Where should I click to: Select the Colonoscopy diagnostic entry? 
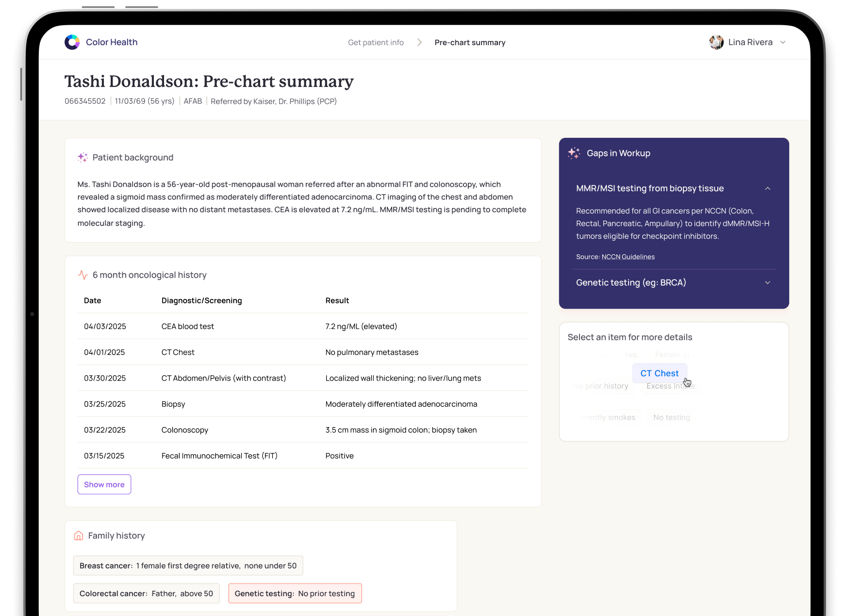click(185, 430)
